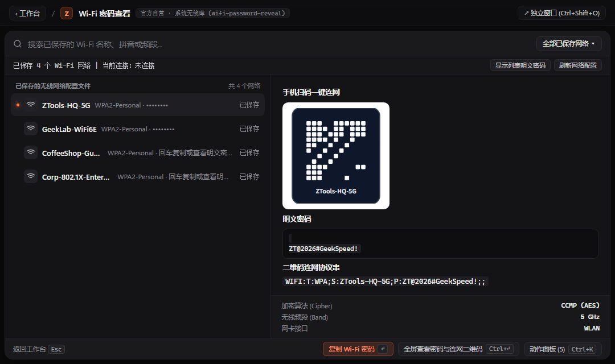Viewport: 615px width, 364px height.
Task: Click 显示列表明文密码 button
Action: click(x=520, y=65)
